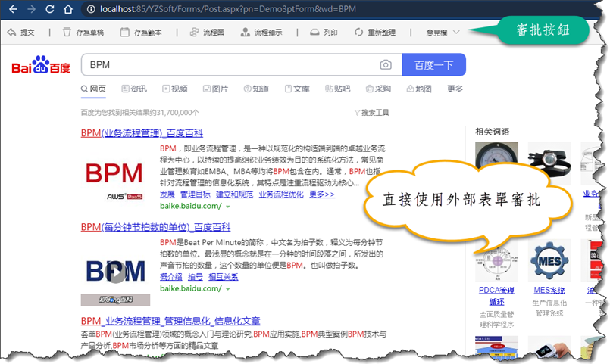This screenshot has width=610, height=364.
Task: Expand arrow next to second baike.baidu.com/
Action: (228, 289)
